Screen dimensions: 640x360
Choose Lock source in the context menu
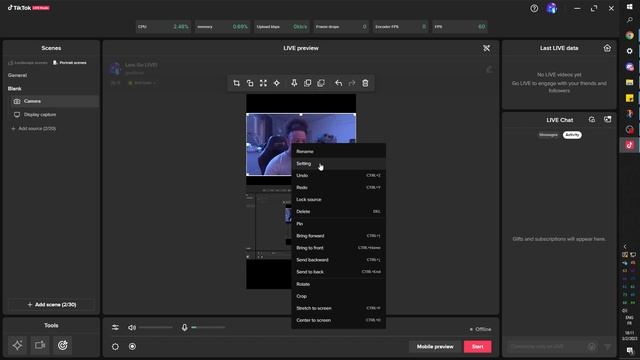[x=338, y=200]
